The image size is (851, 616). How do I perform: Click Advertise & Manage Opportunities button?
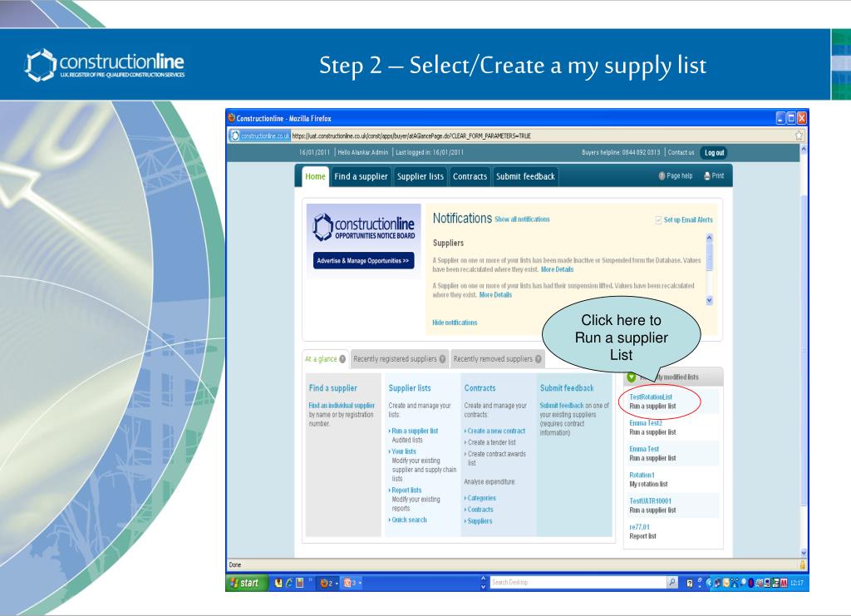[363, 260]
